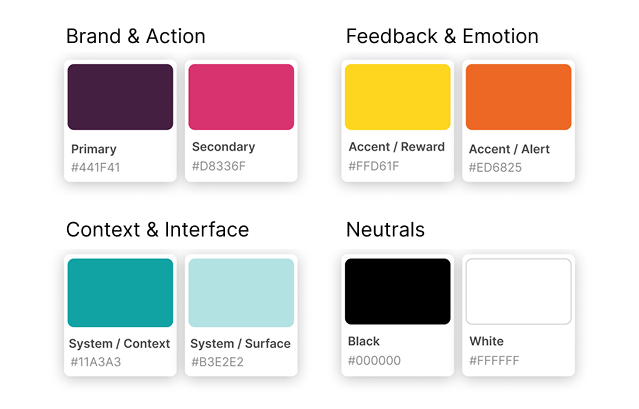The image size is (639, 409).
Task: Click the #441F41 hex code
Action: tap(95, 167)
